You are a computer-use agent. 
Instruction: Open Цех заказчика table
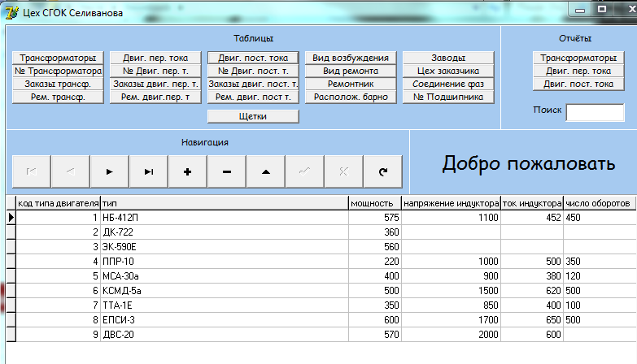click(448, 71)
